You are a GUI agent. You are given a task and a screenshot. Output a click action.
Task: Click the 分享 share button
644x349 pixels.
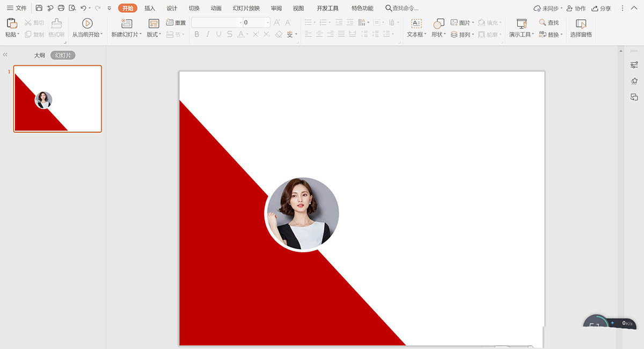(x=601, y=8)
